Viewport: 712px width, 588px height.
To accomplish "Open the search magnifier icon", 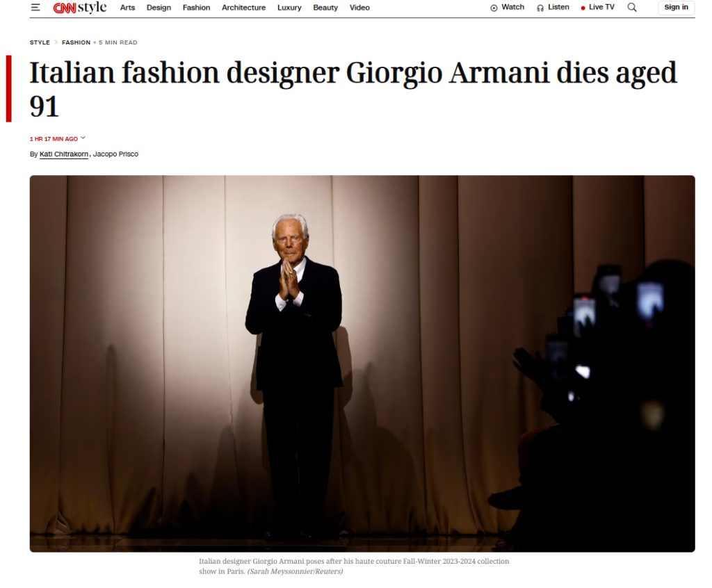I will tap(632, 7).
